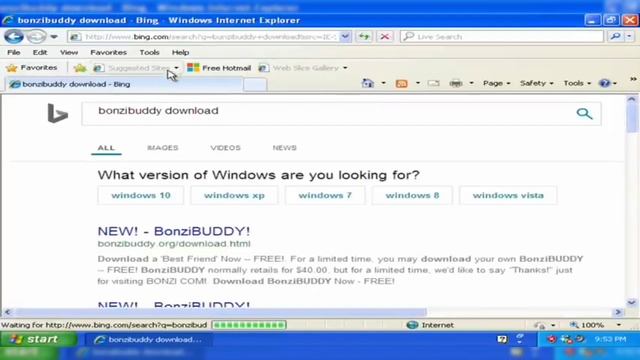Click the Home icon in the command bar
The image size is (640, 360).
coord(368,83)
